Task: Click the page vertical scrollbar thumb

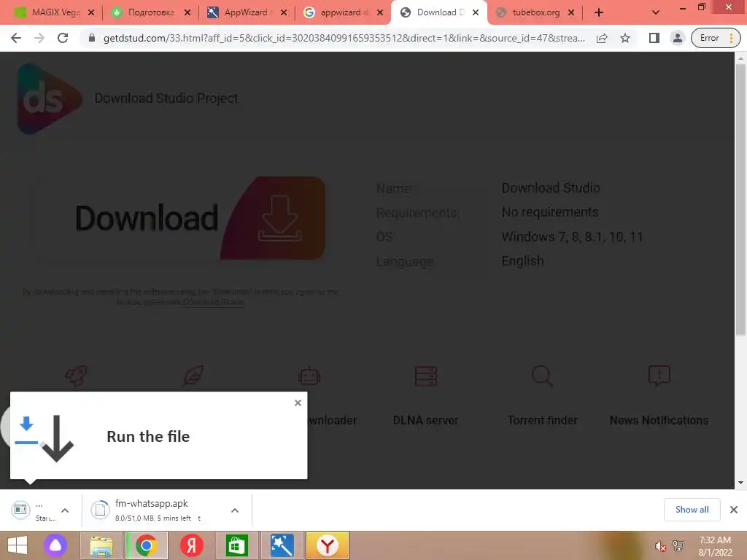Action: pos(740,200)
